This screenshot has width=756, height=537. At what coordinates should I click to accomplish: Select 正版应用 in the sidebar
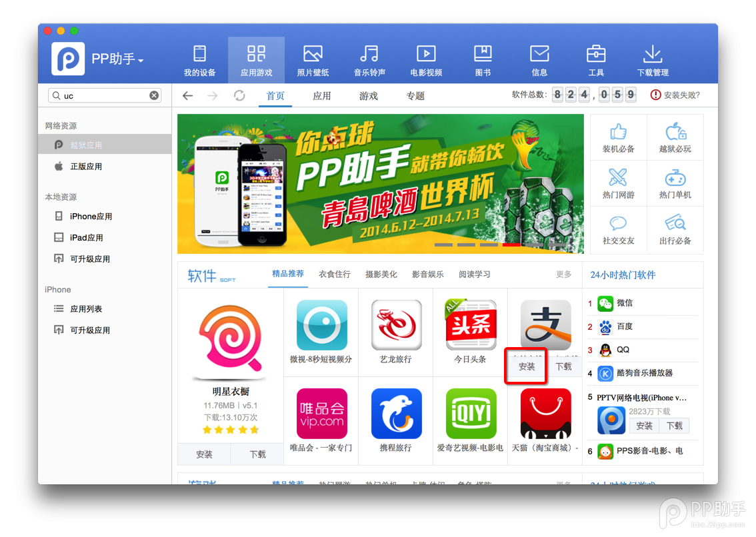pos(105,167)
